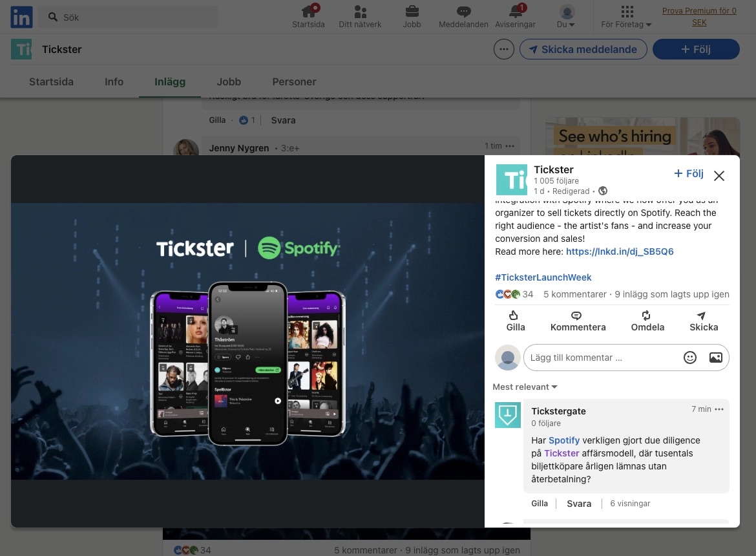Change sorting via Mest relevant dropdown

point(524,387)
